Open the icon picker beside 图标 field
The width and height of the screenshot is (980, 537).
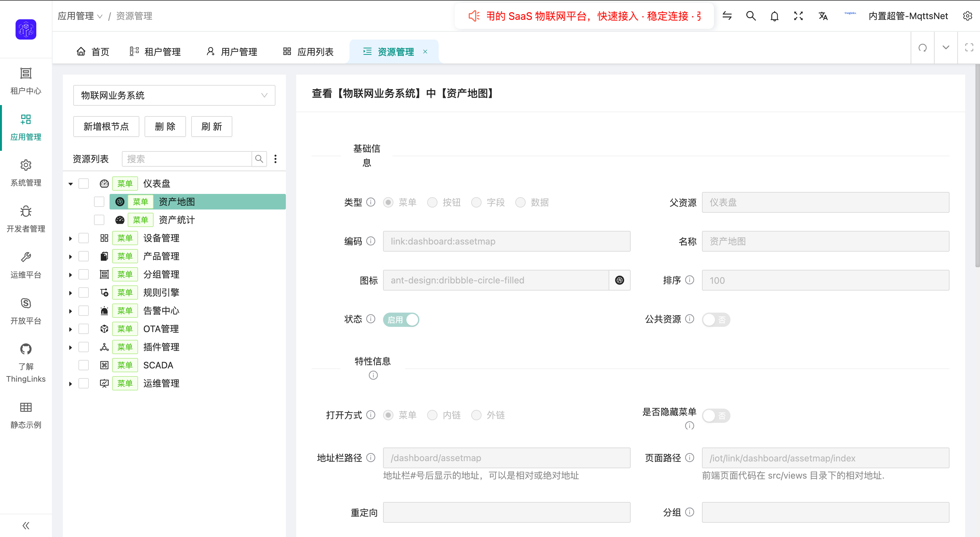point(619,280)
